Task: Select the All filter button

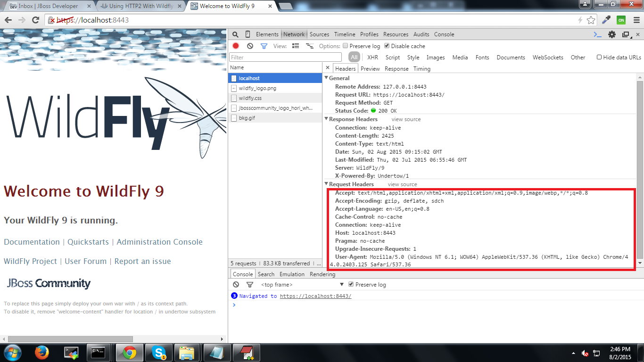Action: (x=355, y=57)
